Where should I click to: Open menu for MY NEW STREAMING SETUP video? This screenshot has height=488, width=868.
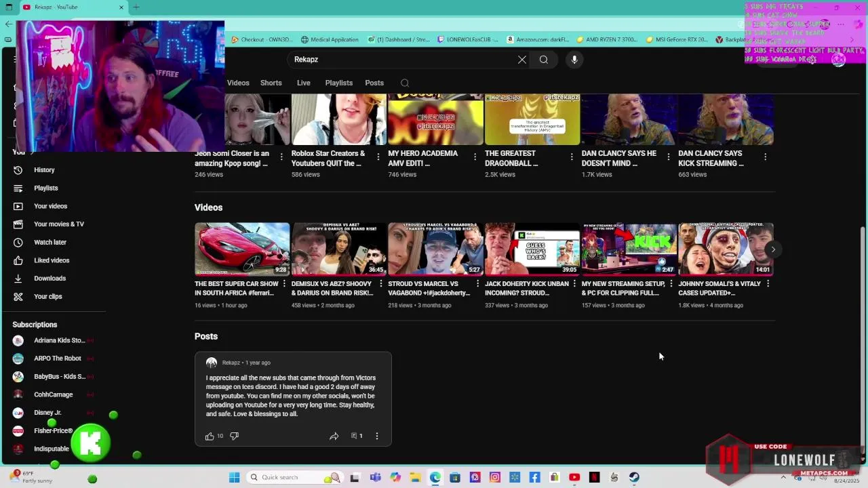tap(671, 284)
